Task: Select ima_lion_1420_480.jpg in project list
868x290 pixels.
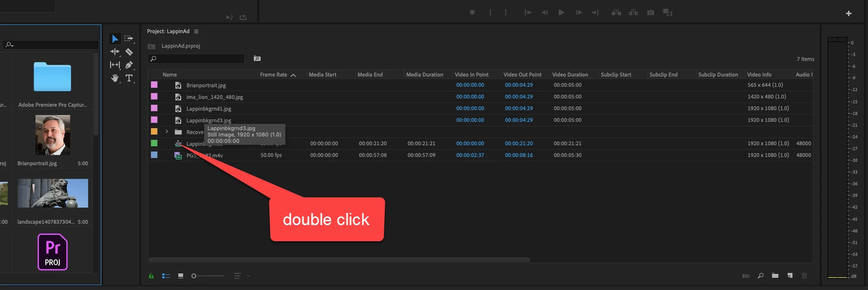Action: [x=215, y=97]
